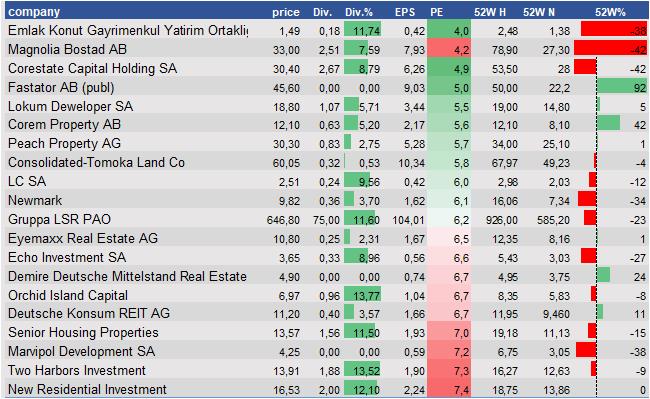Viewport: 650px width, 399px height.
Task: Click the New Residential Investment name
Action: click(87, 389)
